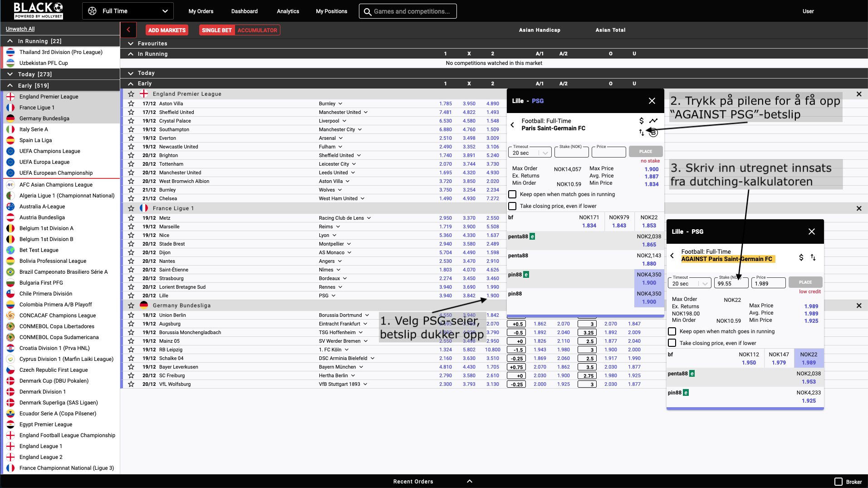
Task: Expand the Today [273] sidebar section
Action: 10,74
